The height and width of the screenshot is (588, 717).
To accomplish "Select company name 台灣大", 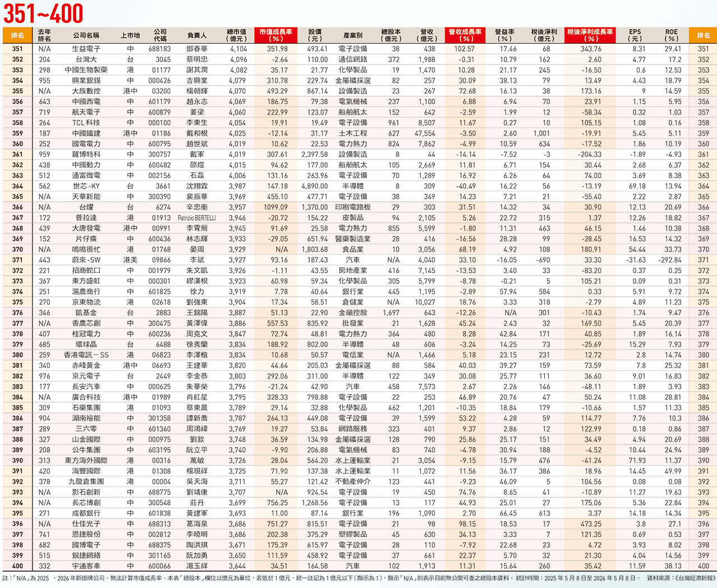I will coord(86,59).
